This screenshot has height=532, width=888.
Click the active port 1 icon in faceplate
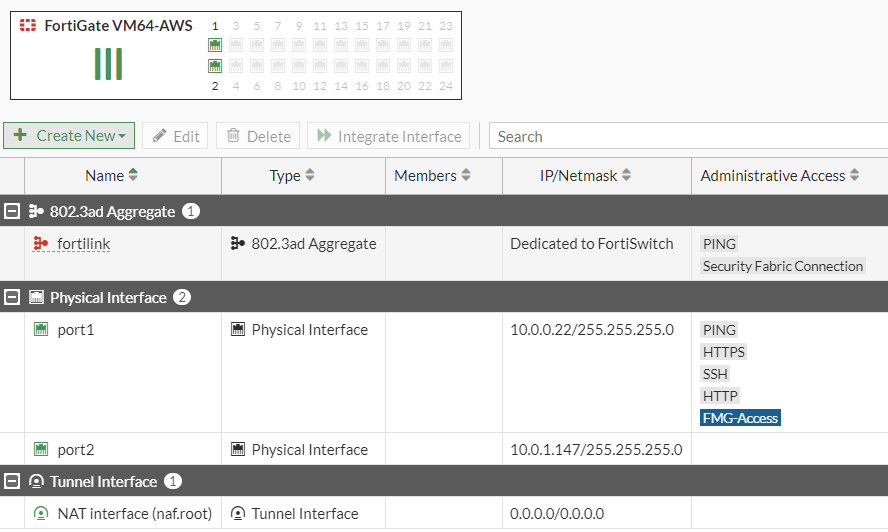[215, 45]
